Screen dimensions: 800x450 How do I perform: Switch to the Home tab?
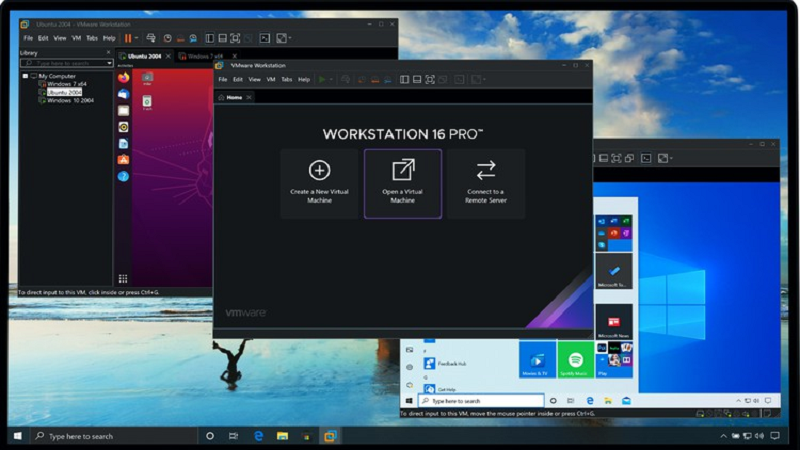pyautogui.click(x=233, y=97)
